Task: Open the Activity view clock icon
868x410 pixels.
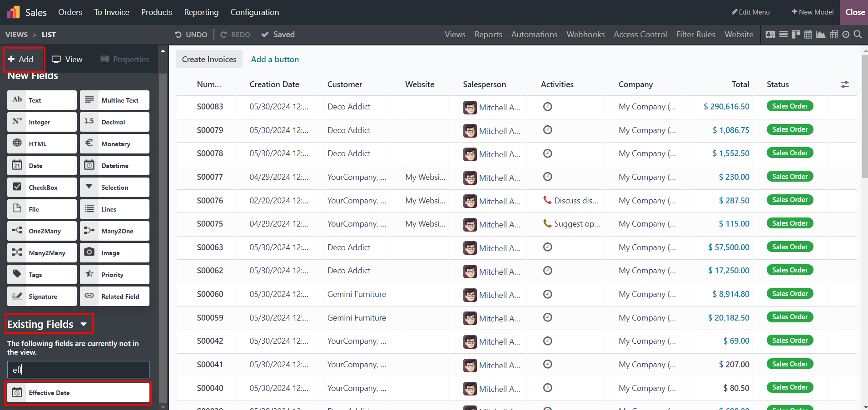Action: point(846,35)
